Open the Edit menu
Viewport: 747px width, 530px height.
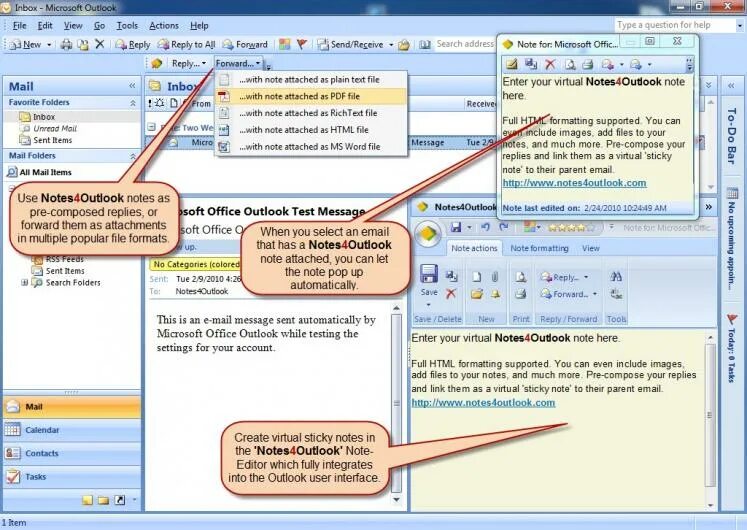pyautogui.click(x=45, y=26)
